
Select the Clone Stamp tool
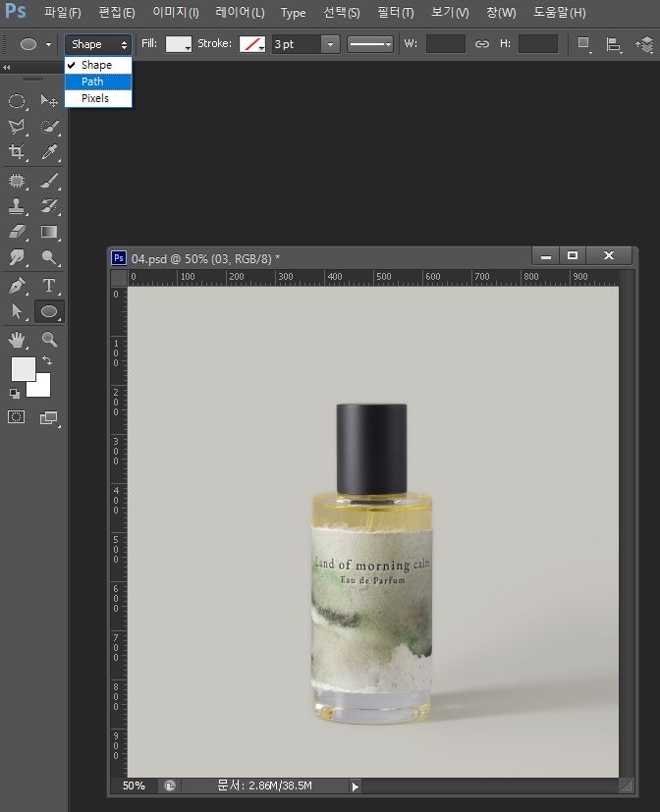pyautogui.click(x=17, y=206)
